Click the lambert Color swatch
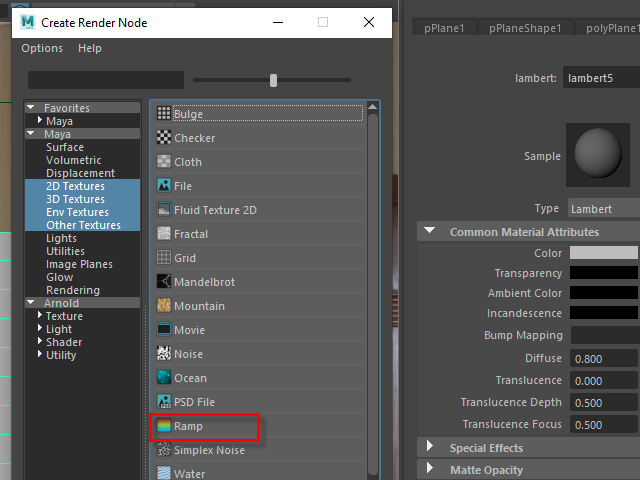The image size is (640, 480). pos(603,253)
